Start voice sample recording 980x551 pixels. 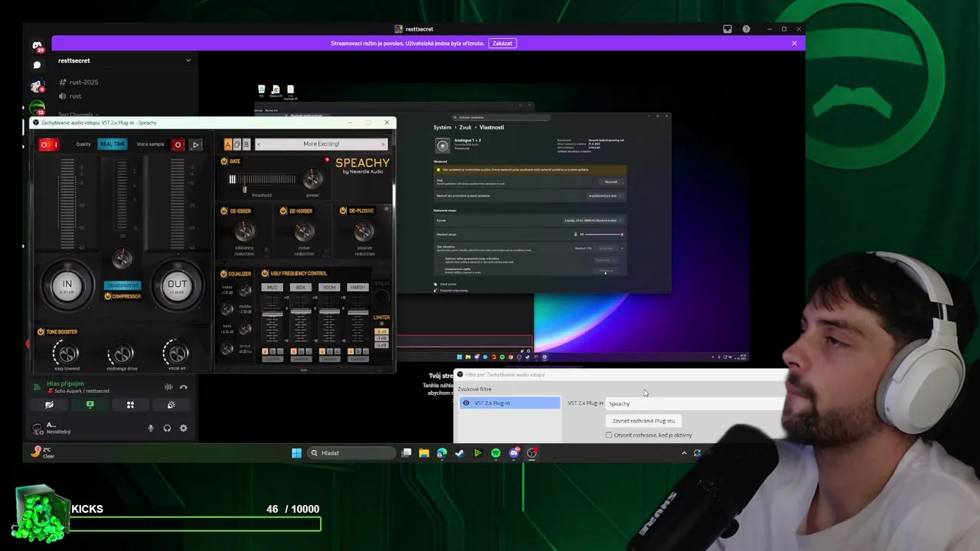click(x=178, y=145)
